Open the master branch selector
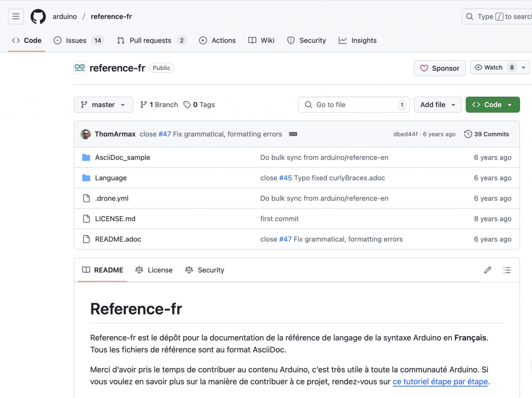Viewport: 532px width, 398px height. 103,104
